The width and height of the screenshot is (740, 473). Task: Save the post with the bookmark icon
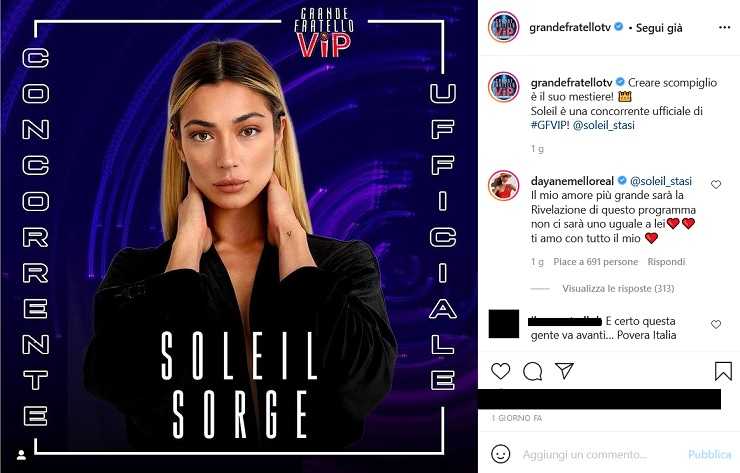pyautogui.click(x=723, y=371)
